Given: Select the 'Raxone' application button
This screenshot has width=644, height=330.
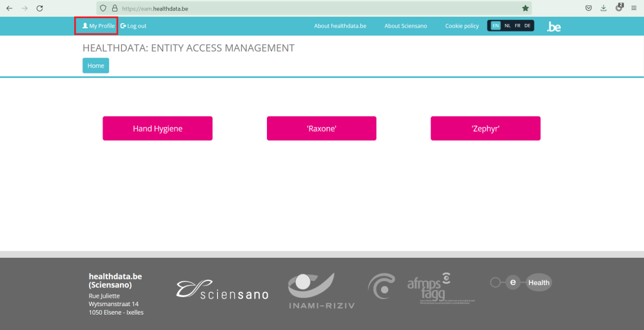Looking at the screenshot, I should point(321,128).
